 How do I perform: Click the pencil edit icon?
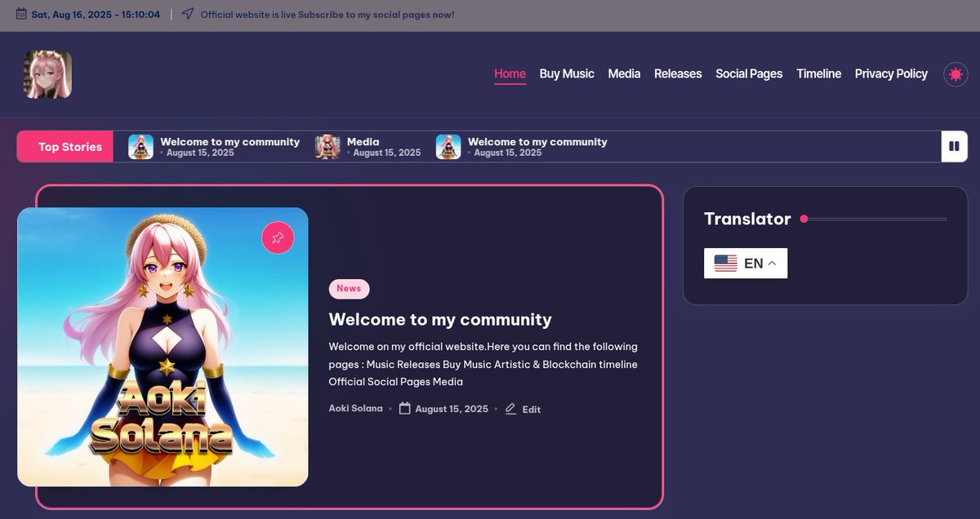point(510,409)
